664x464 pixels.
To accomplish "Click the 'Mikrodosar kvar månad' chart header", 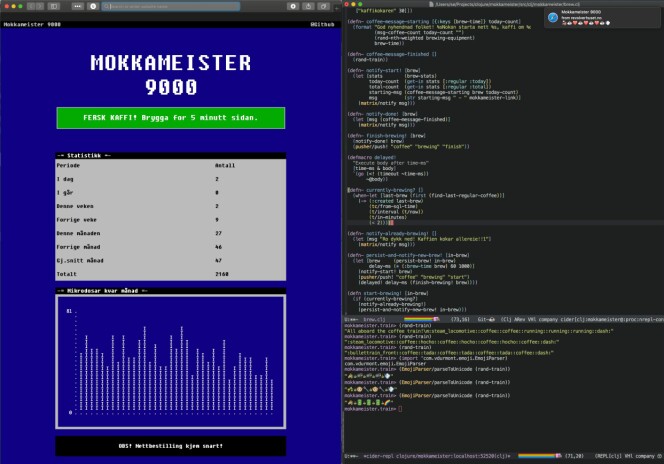I will (171, 291).
